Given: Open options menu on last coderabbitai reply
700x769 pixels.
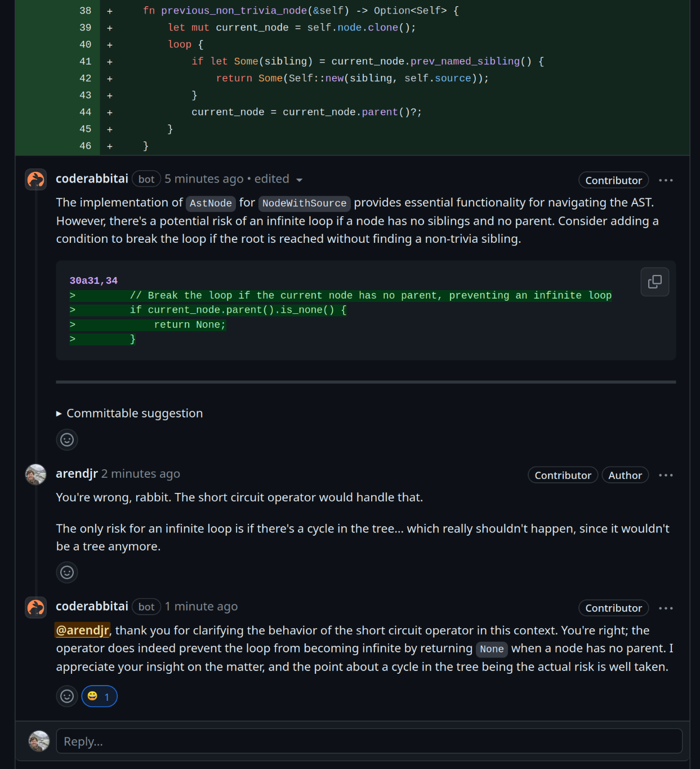Looking at the screenshot, I should [x=666, y=608].
